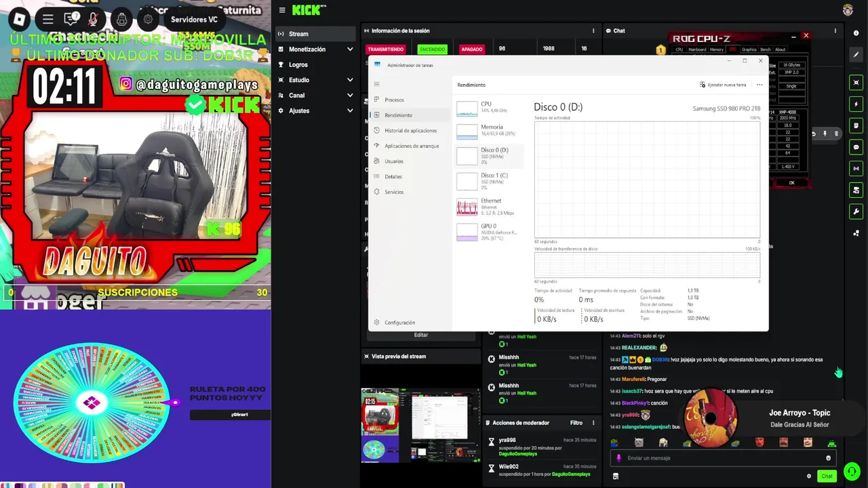Select Disco 1 (C:) performance entry
Screen dimensions: 868x488
point(489,181)
